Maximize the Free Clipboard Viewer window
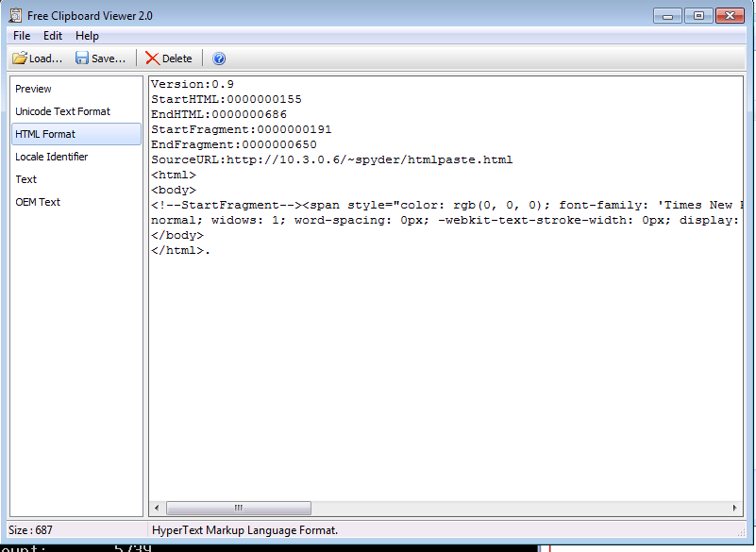Image resolution: width=756 pixels, height=552 pixels. click(698, 16)
